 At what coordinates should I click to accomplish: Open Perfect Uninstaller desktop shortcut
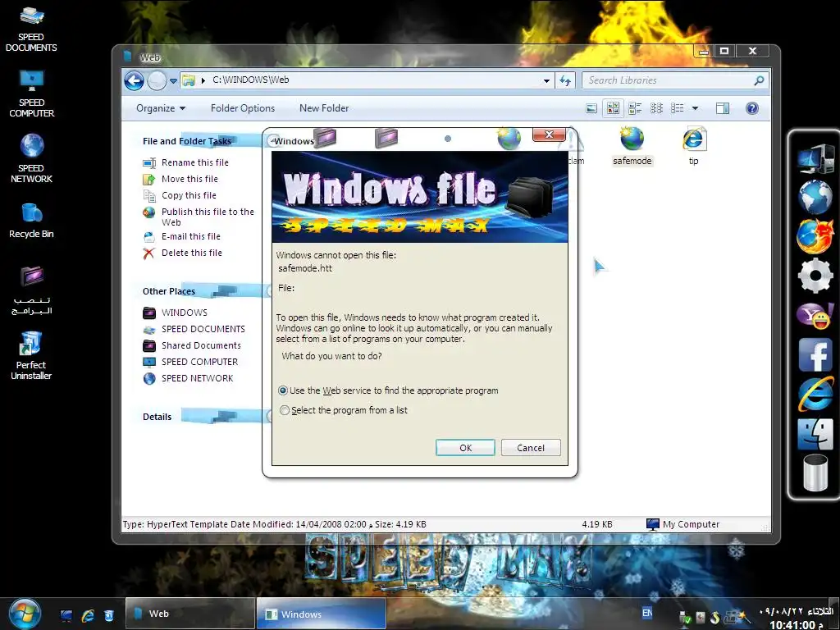click(31, 355)
